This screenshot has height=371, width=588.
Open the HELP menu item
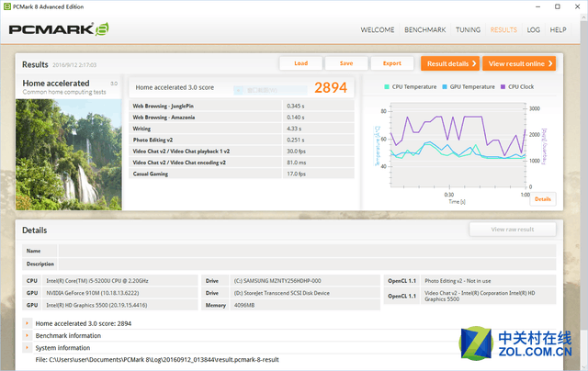pos(558,29)
